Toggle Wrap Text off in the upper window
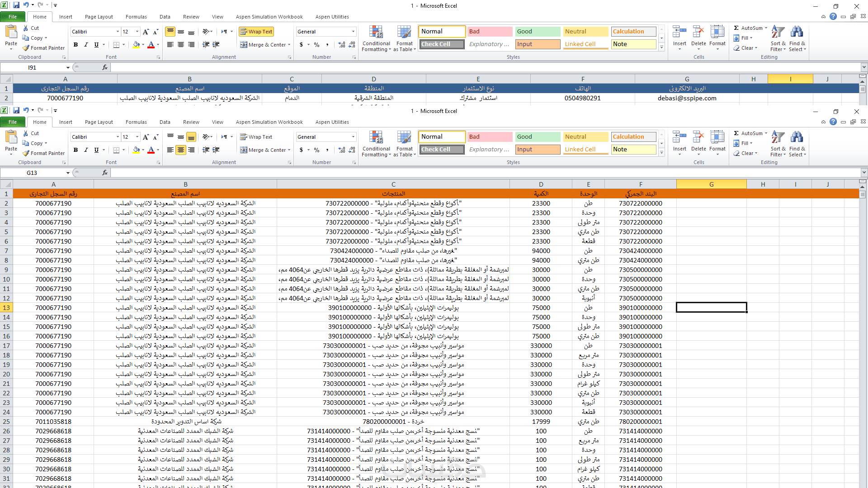Viewport: 868px width, 488px height. pos(256,32)
